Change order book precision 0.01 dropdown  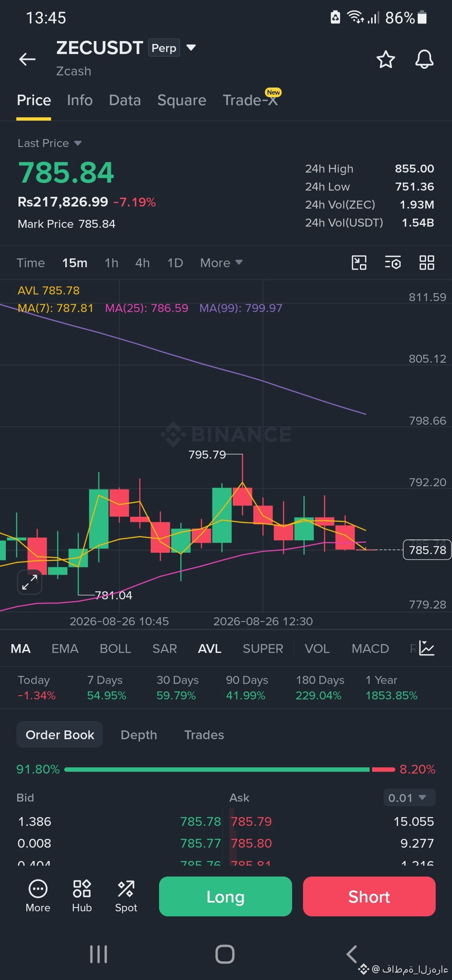409,797
